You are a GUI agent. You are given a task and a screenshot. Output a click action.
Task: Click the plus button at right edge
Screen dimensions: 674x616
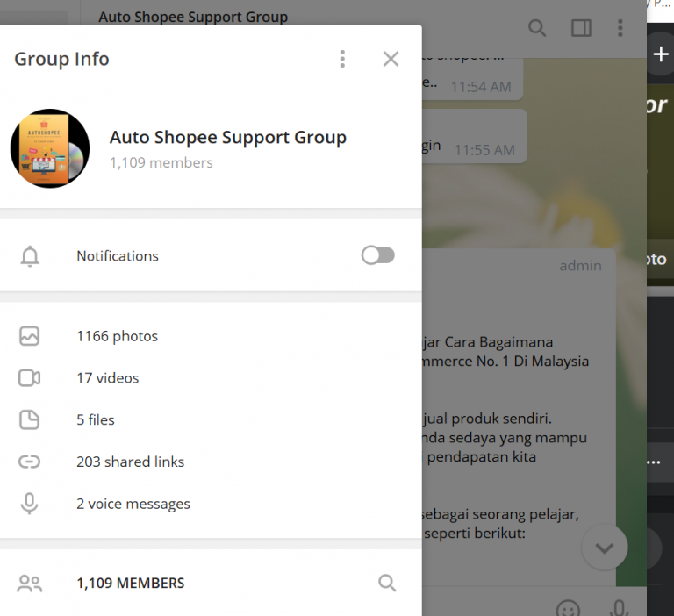coord(660,54)
